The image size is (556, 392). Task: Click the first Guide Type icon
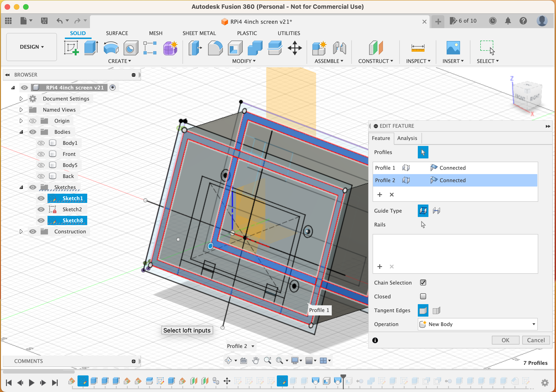[x=423, y=211]
